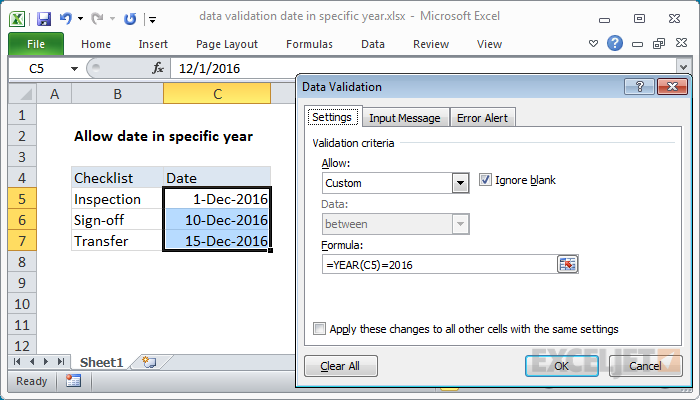700x400 pixels.
Task: Click the macro recording icon in status bar
Action: pos(73,381)
